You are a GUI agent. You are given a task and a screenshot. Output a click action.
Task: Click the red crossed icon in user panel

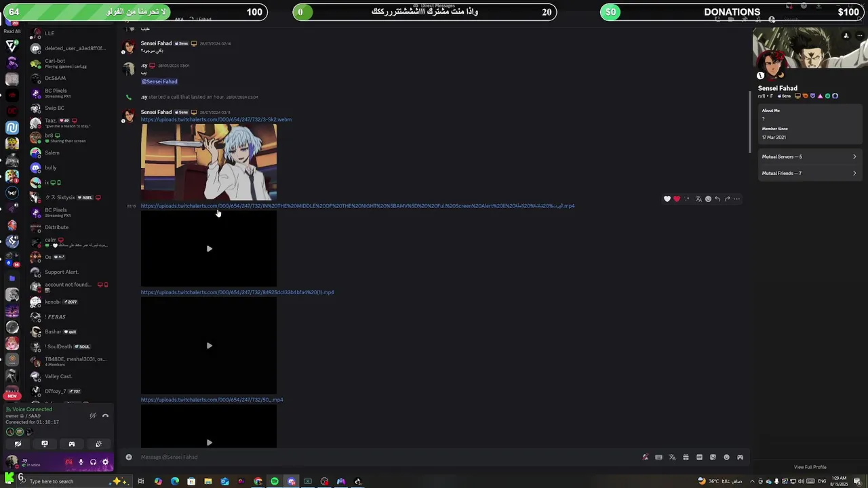[x=68, y=462]
